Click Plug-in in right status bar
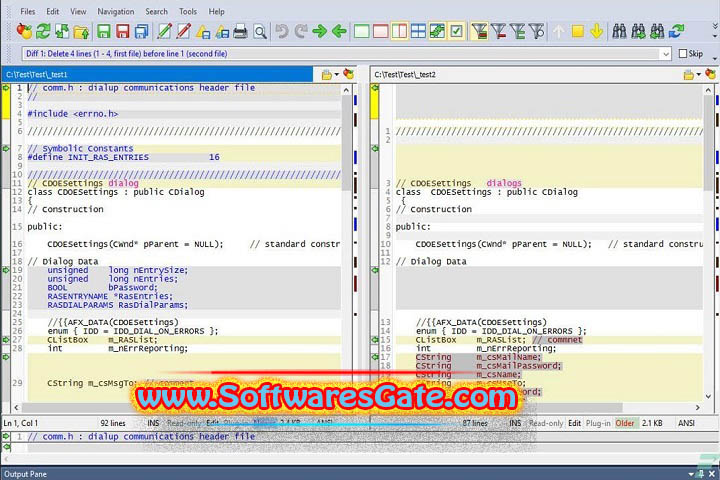This screenshot has height=480, width=720. (x=598, y=423)
